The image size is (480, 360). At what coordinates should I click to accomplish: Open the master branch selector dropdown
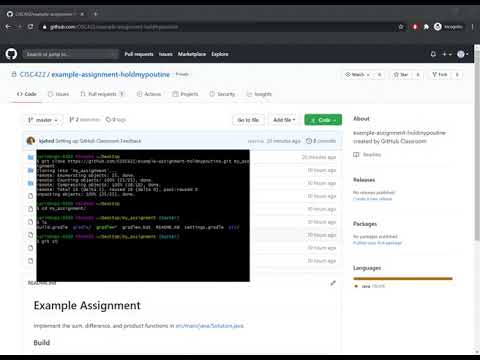click(43, 120)
